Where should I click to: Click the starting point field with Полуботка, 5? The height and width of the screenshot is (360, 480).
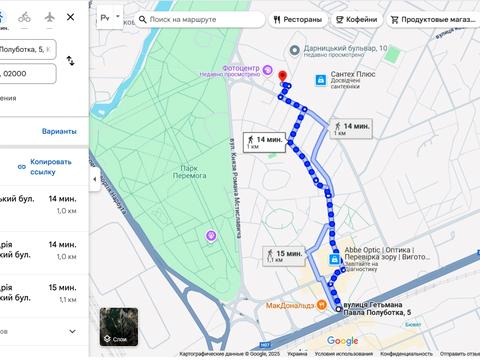28,49
